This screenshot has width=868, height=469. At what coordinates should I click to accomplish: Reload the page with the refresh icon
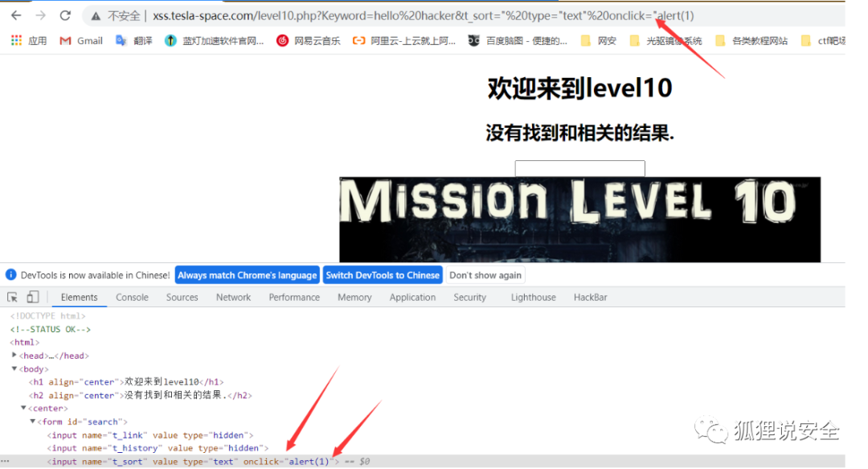coord(64,14)
